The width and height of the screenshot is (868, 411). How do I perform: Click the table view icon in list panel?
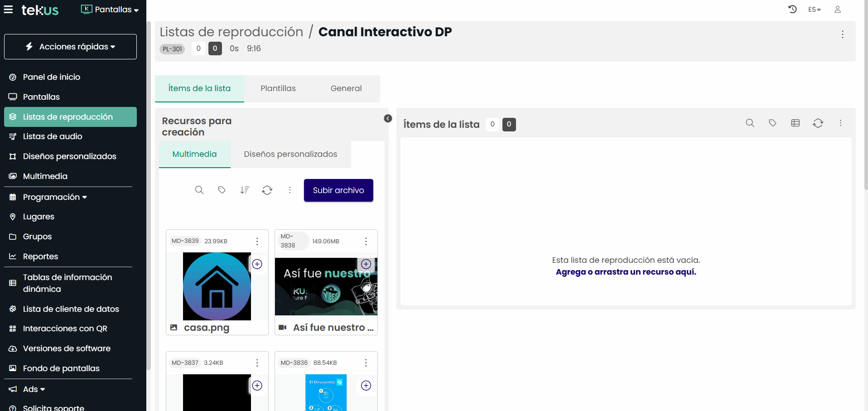(x=795, y=123)
